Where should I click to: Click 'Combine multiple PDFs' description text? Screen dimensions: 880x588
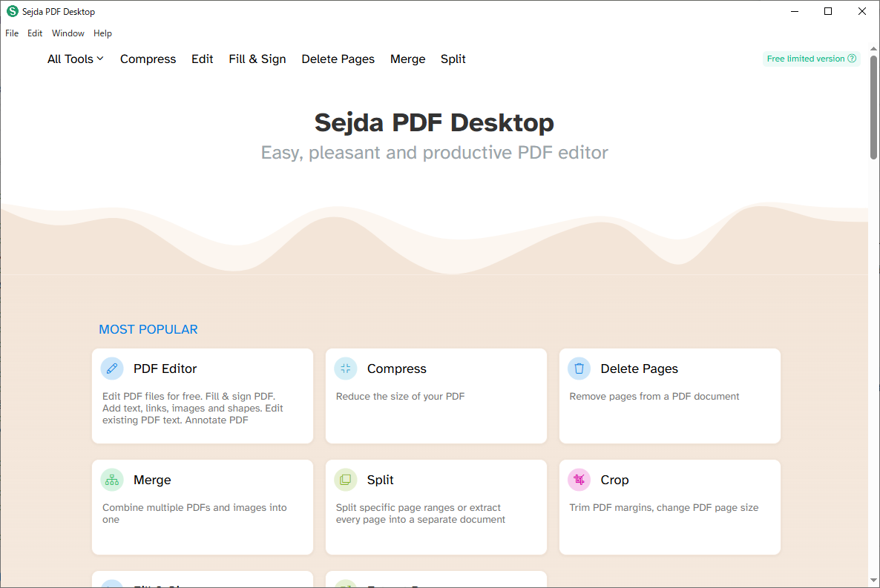(x=194, y=513)
